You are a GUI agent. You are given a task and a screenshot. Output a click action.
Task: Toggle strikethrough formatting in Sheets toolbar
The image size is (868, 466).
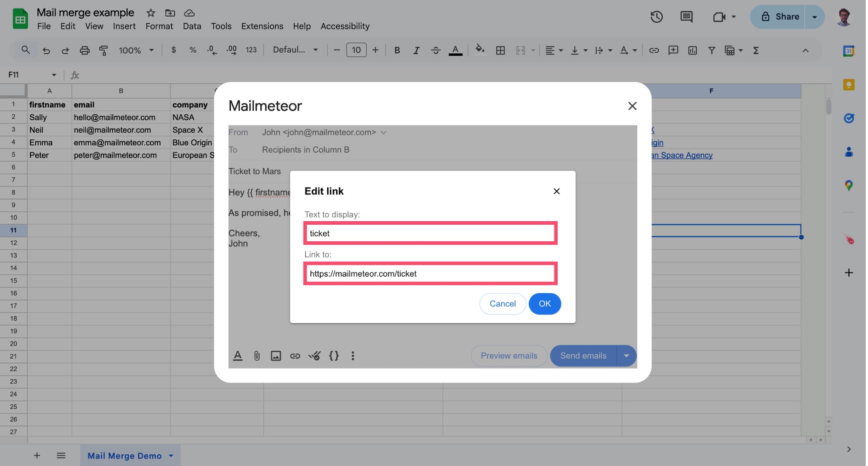(436, 50)
